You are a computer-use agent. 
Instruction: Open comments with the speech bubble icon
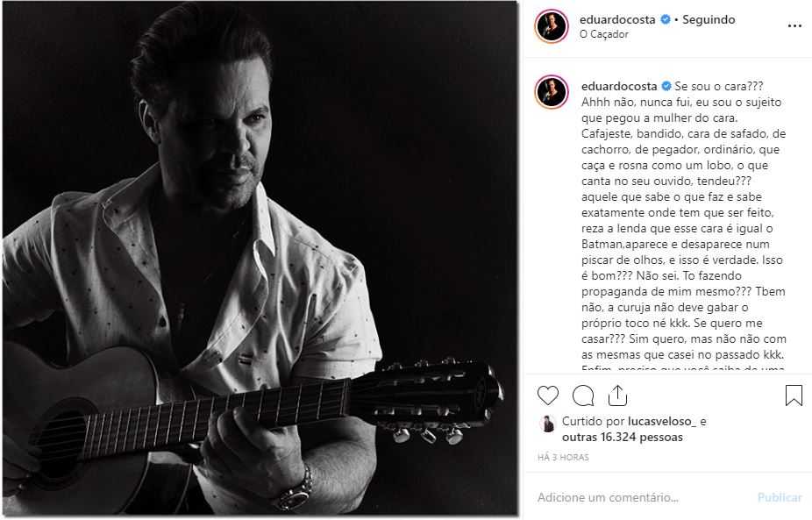(583, 395)
